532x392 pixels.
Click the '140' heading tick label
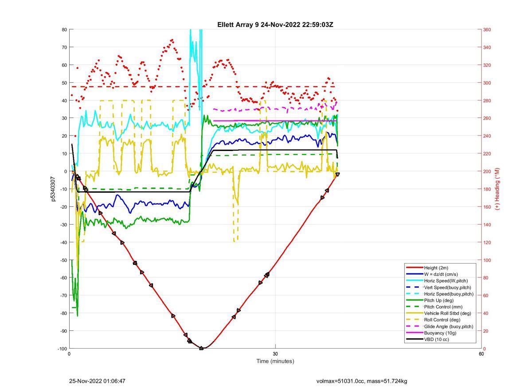[487, 225]
